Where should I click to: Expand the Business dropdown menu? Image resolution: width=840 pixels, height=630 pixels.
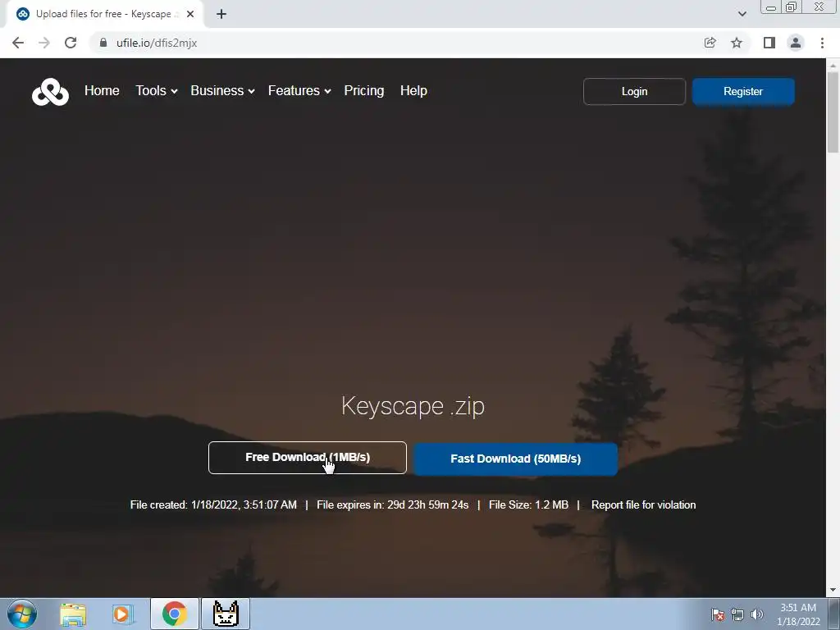pos(222,90)
